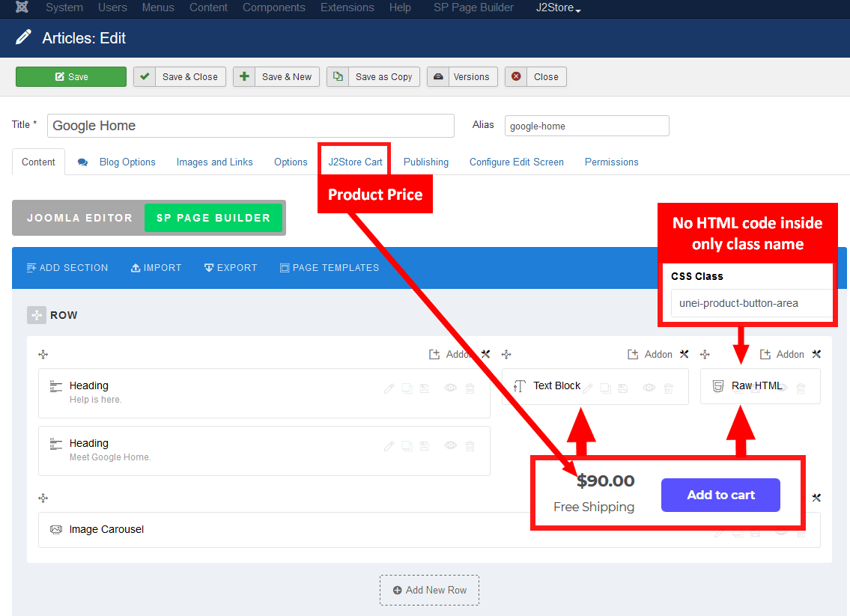Open the Extensions menu
The image size is (850, 616).
tap(347, 7)
